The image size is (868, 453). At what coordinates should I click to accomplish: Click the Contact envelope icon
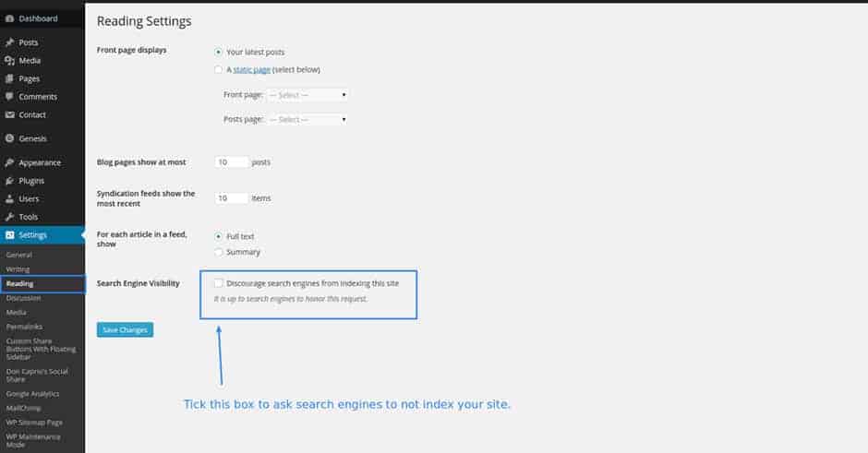9,115
